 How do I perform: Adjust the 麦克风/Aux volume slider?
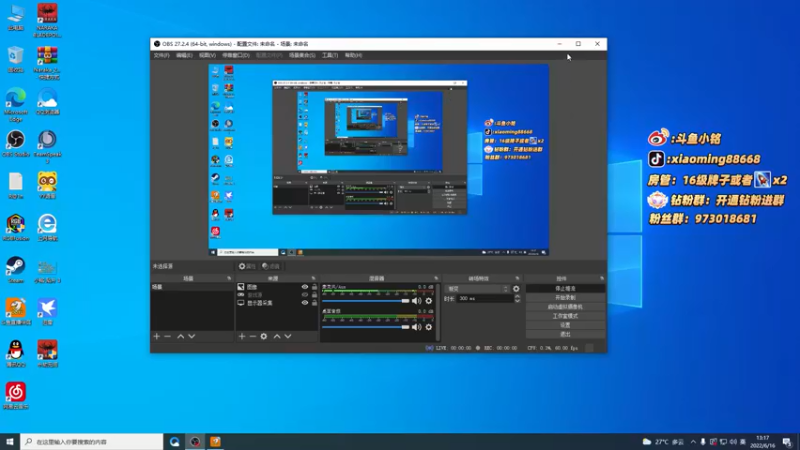tap(366, 301)
